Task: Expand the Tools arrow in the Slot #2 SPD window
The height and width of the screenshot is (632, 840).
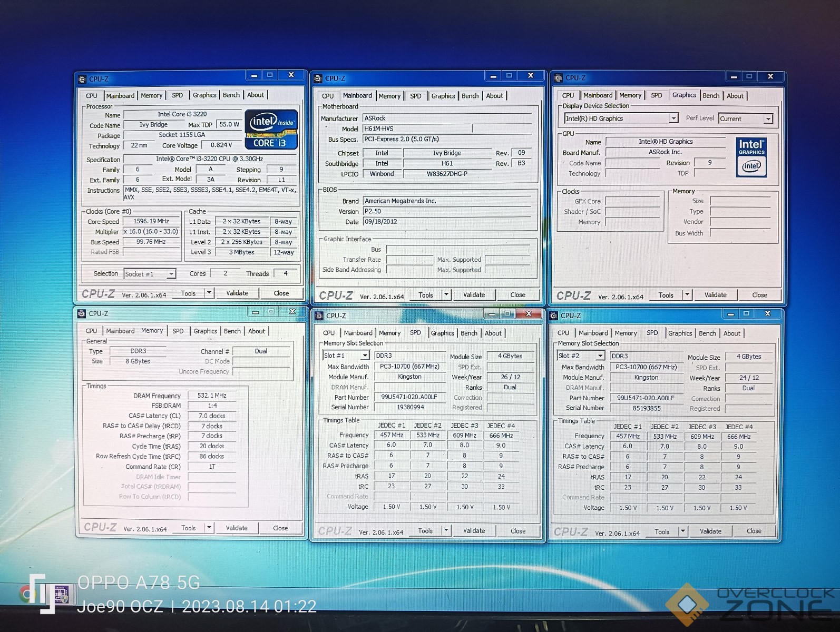Action: tap(682, 531)
